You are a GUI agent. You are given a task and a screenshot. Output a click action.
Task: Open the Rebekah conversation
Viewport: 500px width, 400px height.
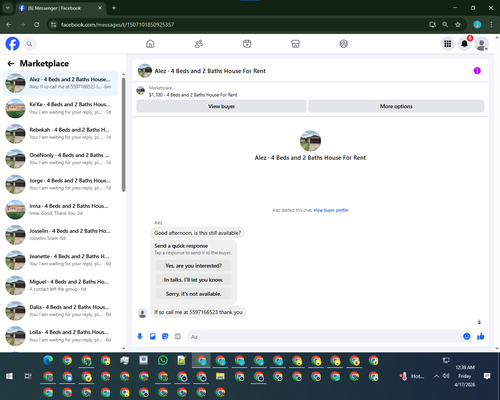(x=60, y=134)
